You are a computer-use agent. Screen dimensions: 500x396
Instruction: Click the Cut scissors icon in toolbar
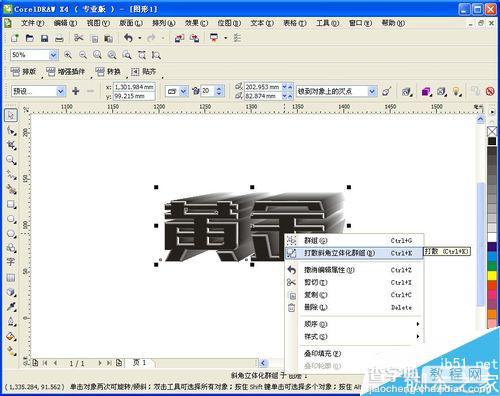click(x=79, y=38)
